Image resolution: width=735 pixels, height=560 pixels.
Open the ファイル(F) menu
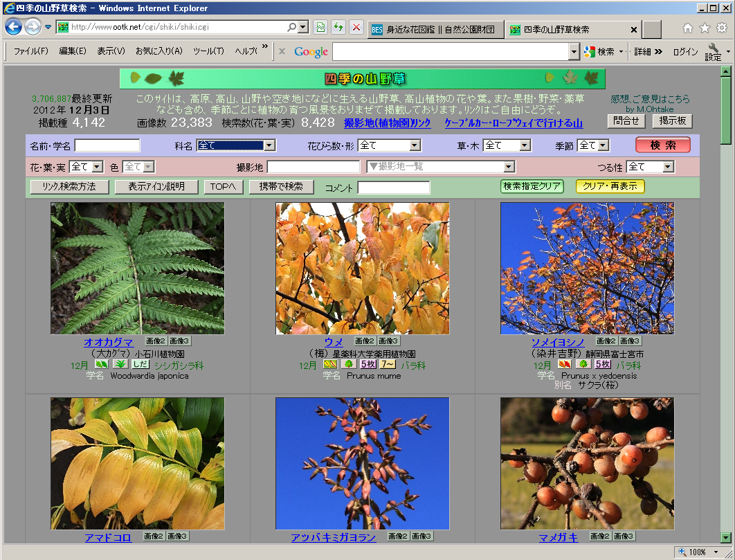point(31,51)
